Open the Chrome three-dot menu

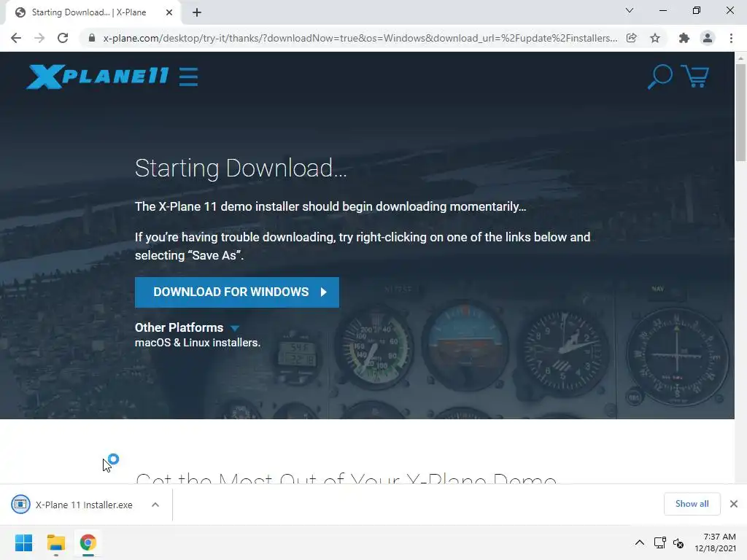[731, 38]
